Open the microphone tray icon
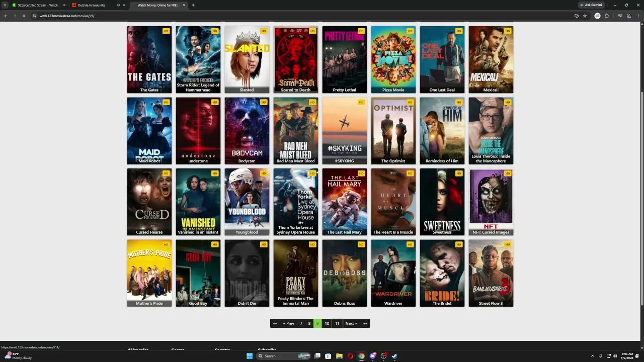 tap(600, 356)
